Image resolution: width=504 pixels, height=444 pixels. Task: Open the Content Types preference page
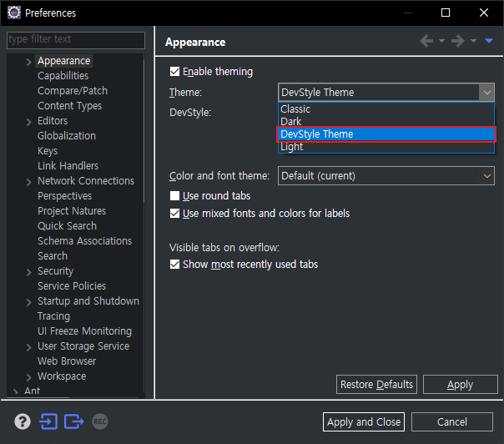pyautogui.click(x=69, y=106)
